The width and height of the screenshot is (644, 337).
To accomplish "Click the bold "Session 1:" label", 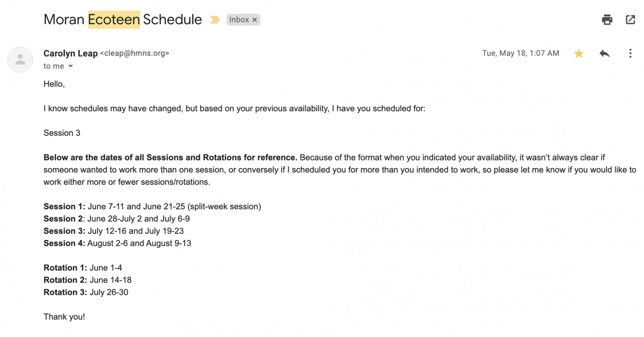I will tap(64, 207).
